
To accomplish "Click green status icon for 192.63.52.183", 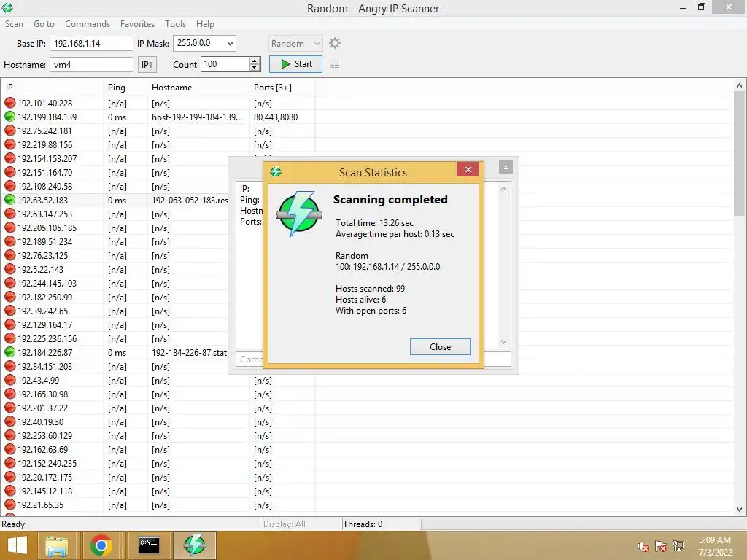I will tap(9, 200).
